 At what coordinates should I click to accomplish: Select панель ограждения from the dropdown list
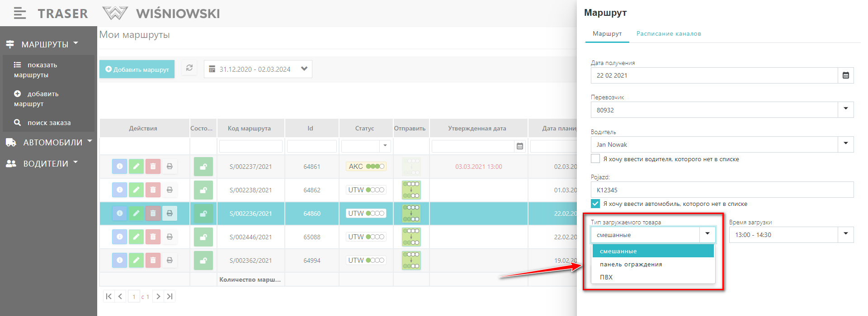(631, 265)
